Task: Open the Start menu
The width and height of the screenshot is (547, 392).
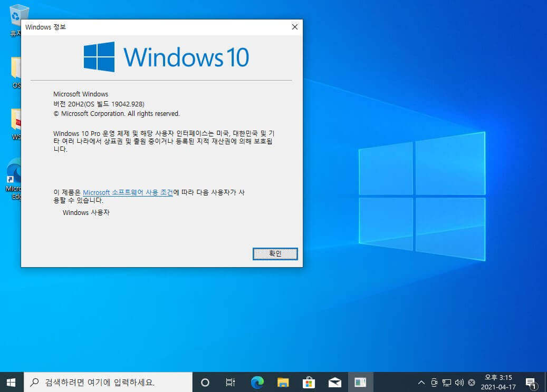Action: point(11,382)
